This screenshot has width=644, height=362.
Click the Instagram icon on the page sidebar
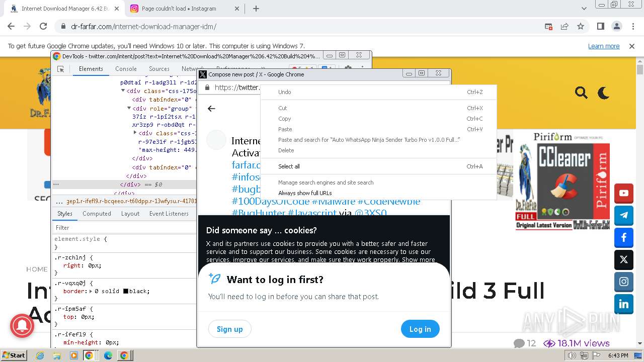(x=624, y=282)
